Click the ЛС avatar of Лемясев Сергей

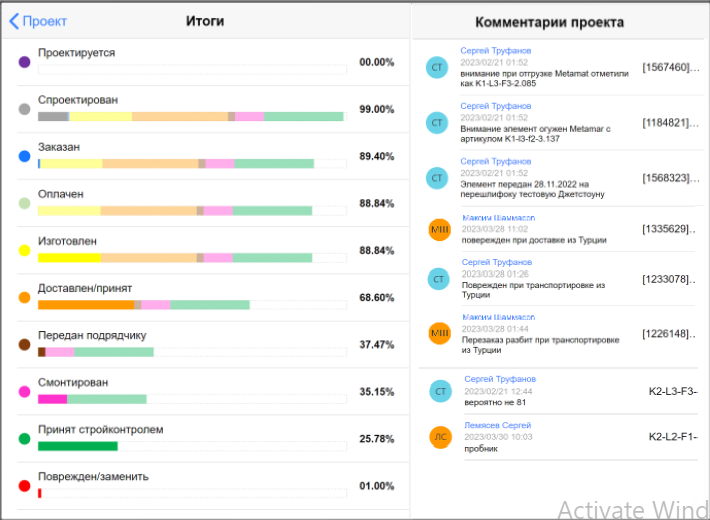(440, 437)
